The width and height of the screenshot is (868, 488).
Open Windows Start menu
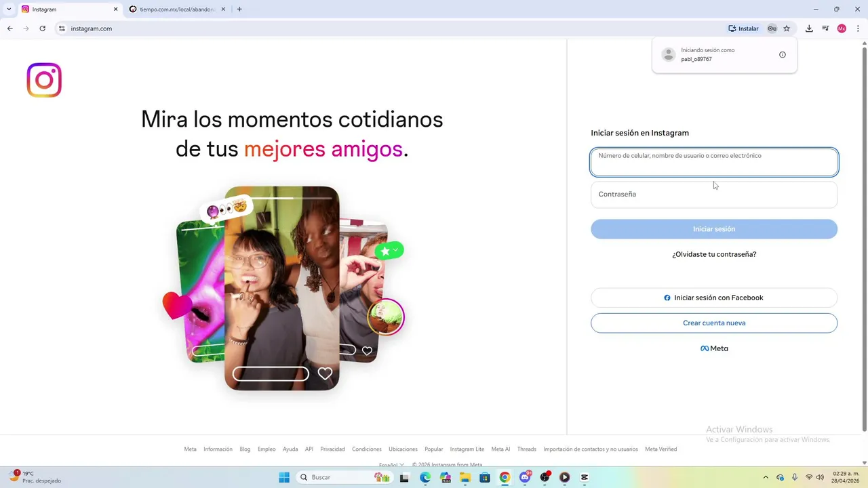coord(284,477)
